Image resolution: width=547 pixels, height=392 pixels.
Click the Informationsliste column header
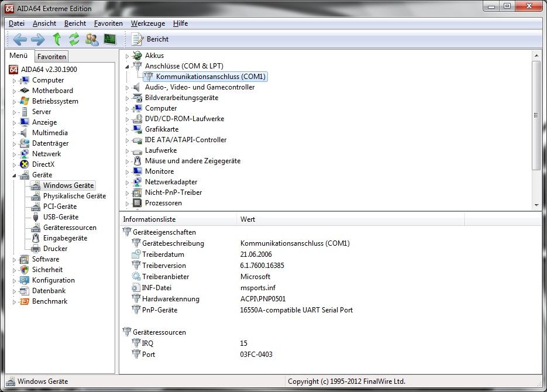click(x=178, y=219)
